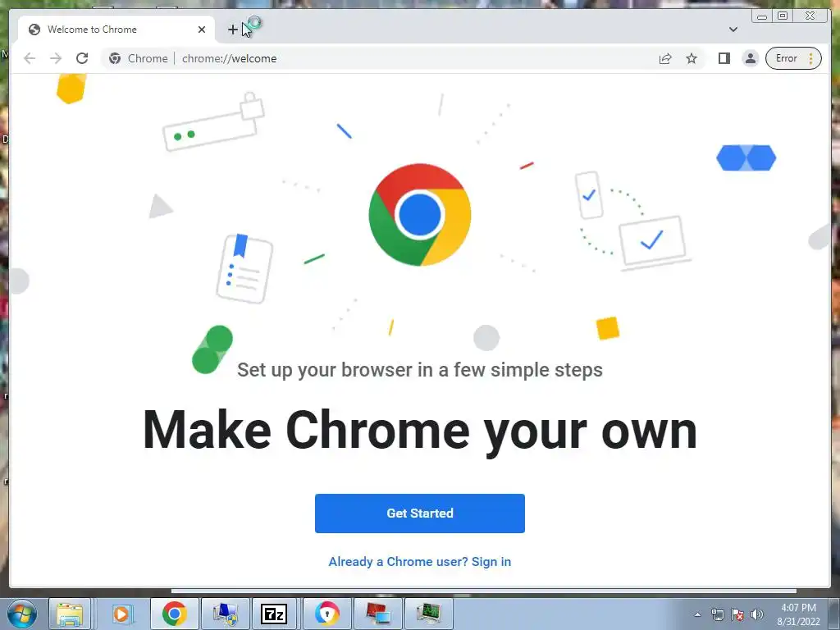Click the Get Started button

(419, 514)
